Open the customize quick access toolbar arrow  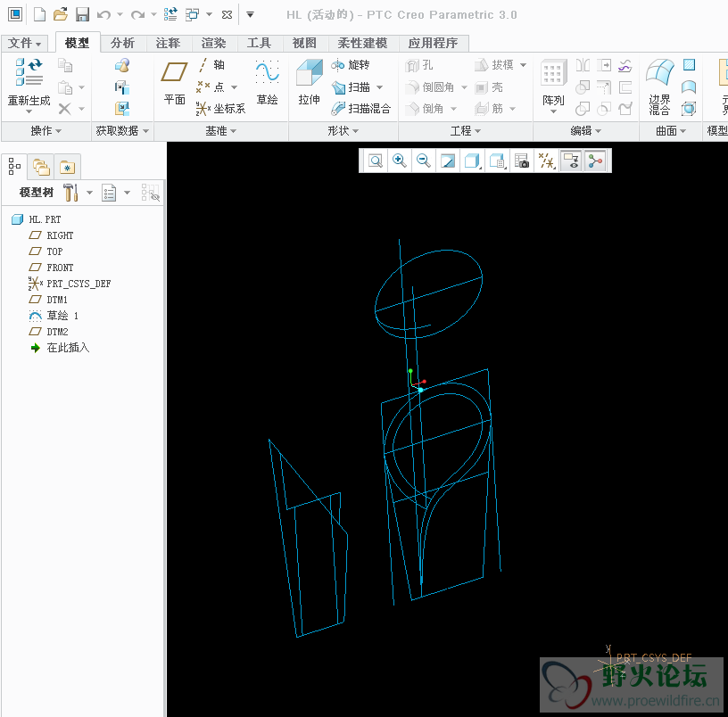point(250,15)
